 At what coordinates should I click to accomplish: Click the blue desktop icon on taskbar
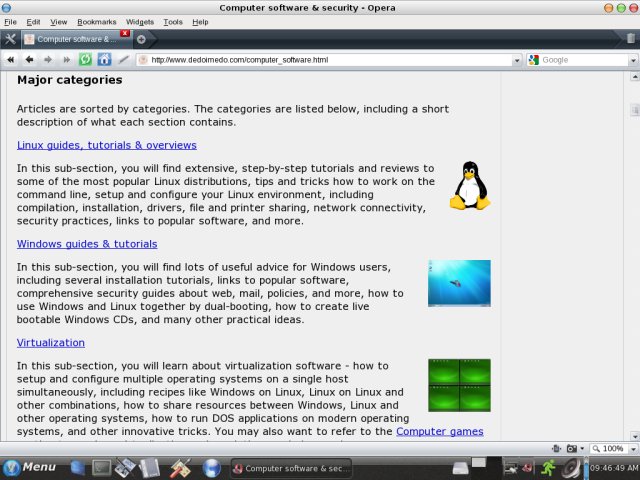tap(77, 468)
